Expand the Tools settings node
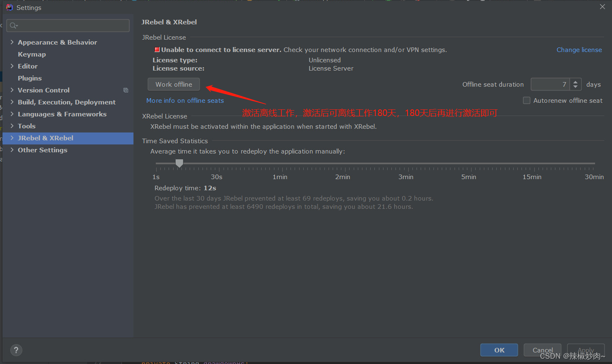 coord(12,126)
